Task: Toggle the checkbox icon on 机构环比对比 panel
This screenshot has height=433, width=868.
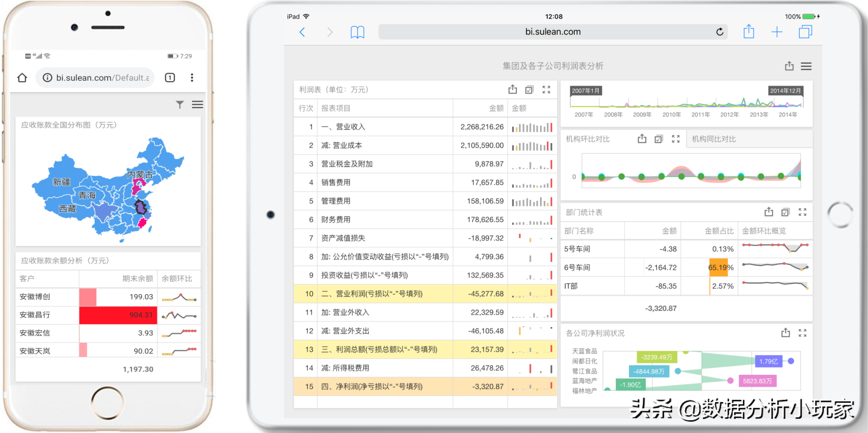Action: click(658, 139)
